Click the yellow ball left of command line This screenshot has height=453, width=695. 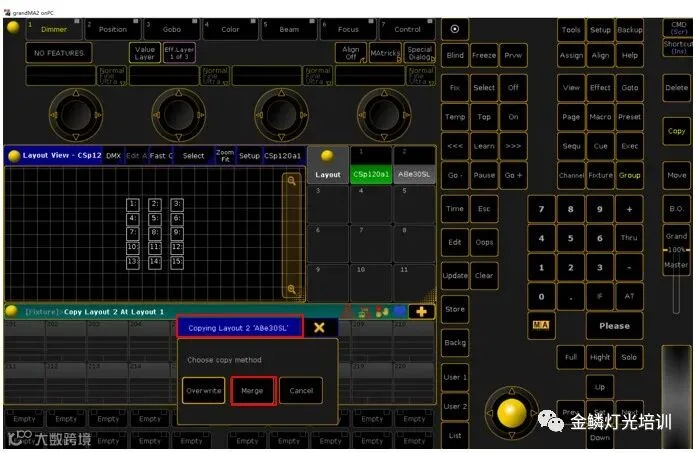point(12,311)
